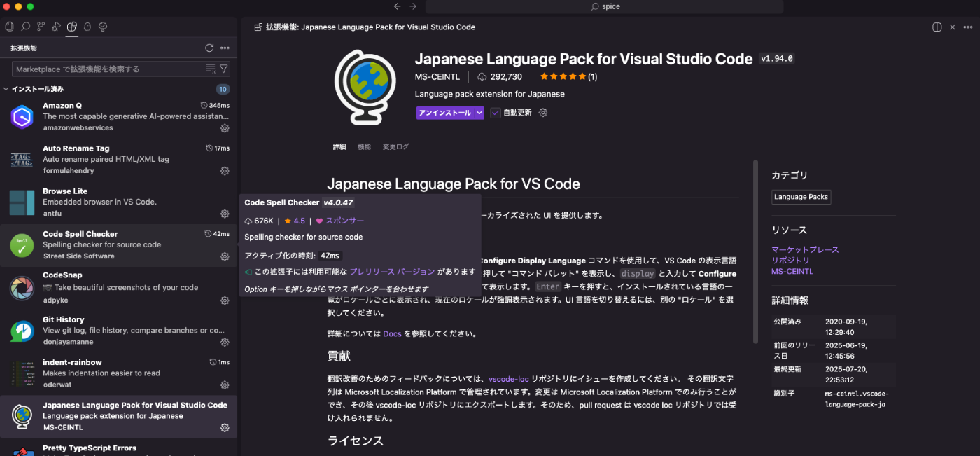The image size is (980, 456).
Task: Open the MS-CEINTL link under リソース
Action: [792, 271]
